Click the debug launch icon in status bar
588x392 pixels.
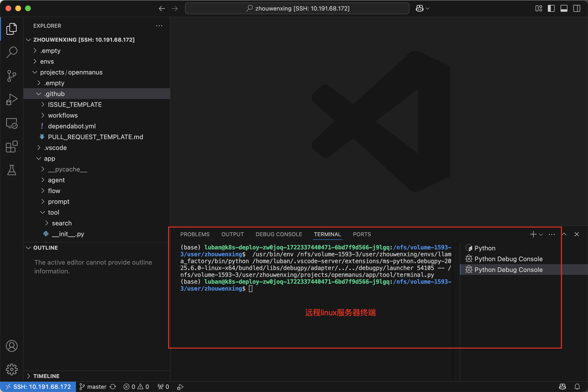pos(180,387)
